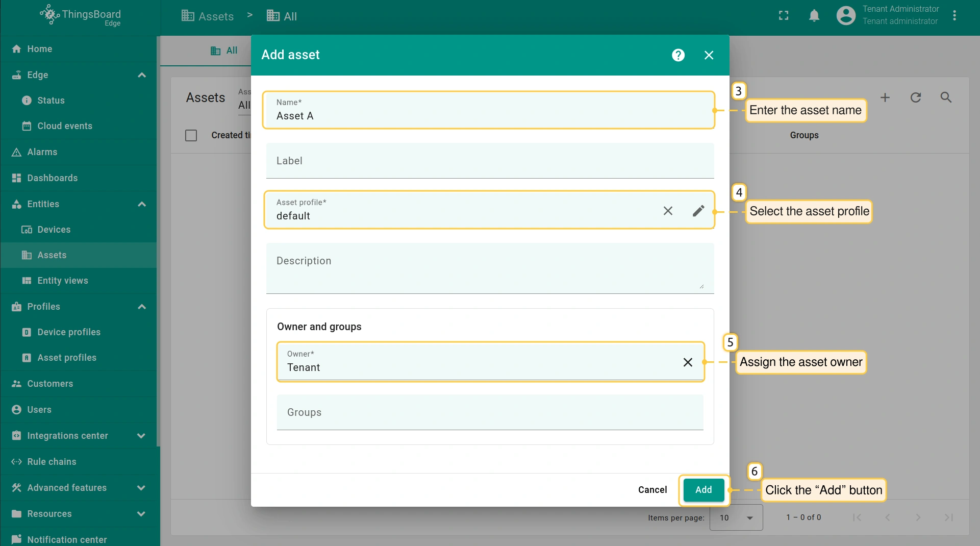The width and height of the screenshot is (980, 546).
Task: Refresh the assets list
Action: pyautogui.click(x=916, y=97)
